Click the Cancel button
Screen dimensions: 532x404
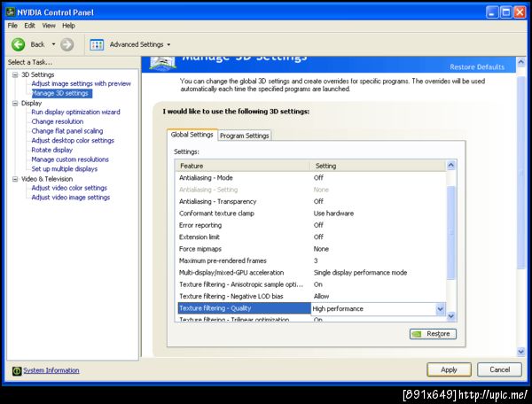tap(499, 369)
